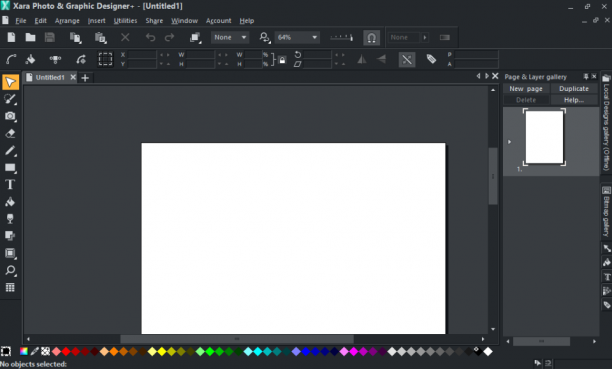Pick the magenta color swatch
This screenshot has height=369, width=612.
point(354,351)
